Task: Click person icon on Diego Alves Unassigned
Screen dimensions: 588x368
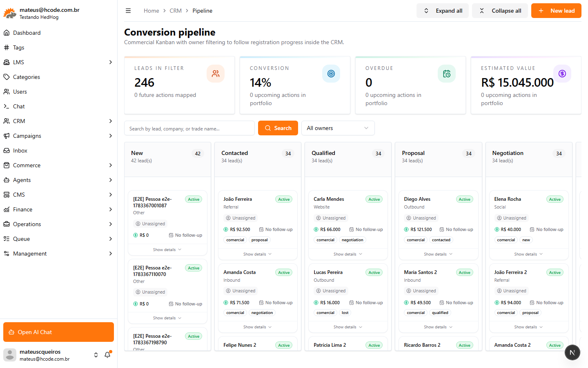Action: (x=409, y=218)
